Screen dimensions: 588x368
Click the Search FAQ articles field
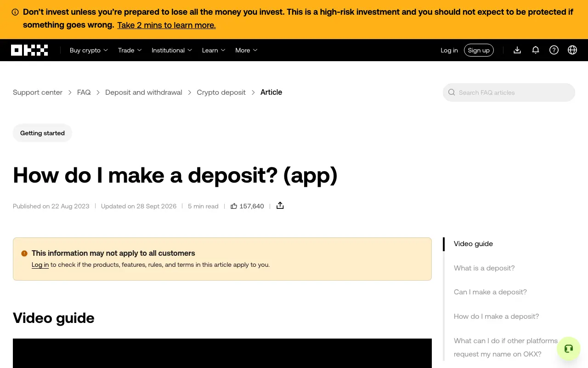[509, 92]
